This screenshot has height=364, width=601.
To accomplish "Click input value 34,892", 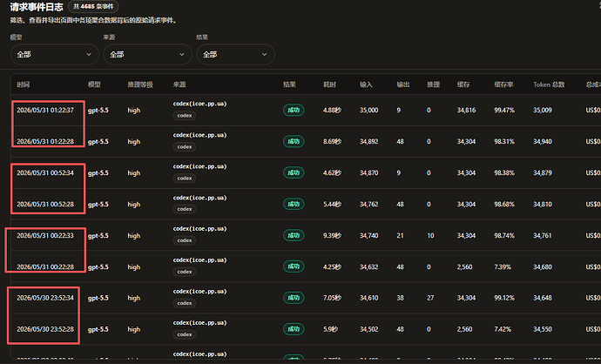I will point(368,142).
